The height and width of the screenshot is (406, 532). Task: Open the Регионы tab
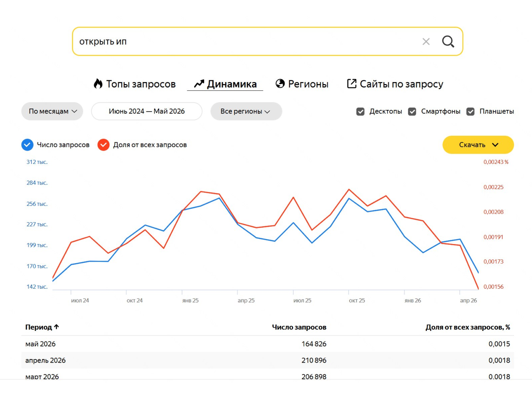tap(302, 84)
